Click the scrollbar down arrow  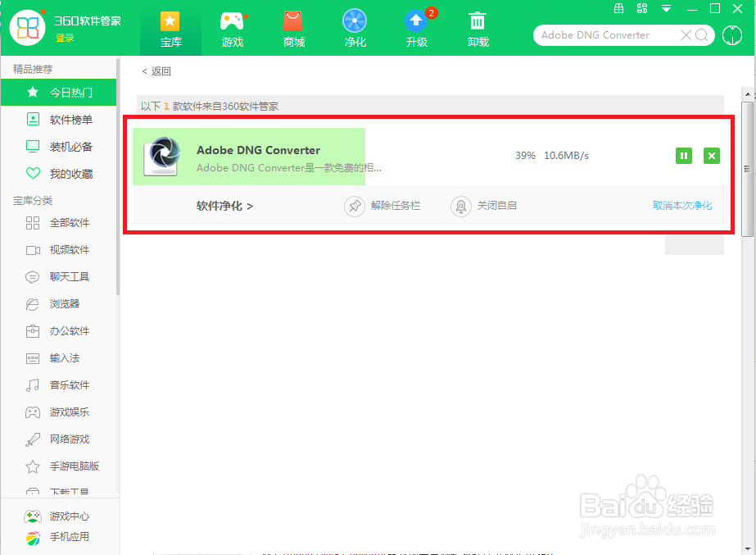(x=747, y=549)
